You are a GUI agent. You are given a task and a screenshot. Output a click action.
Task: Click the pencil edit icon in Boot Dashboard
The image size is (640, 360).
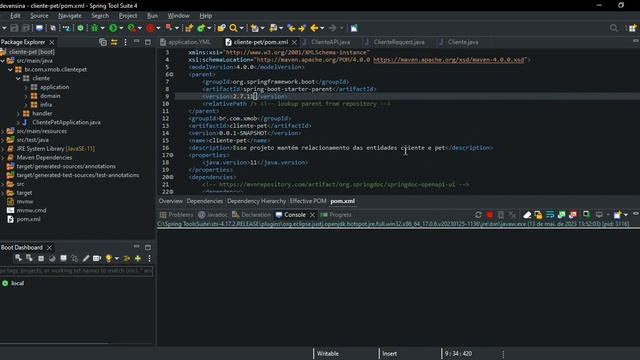[x=86, y=258]
